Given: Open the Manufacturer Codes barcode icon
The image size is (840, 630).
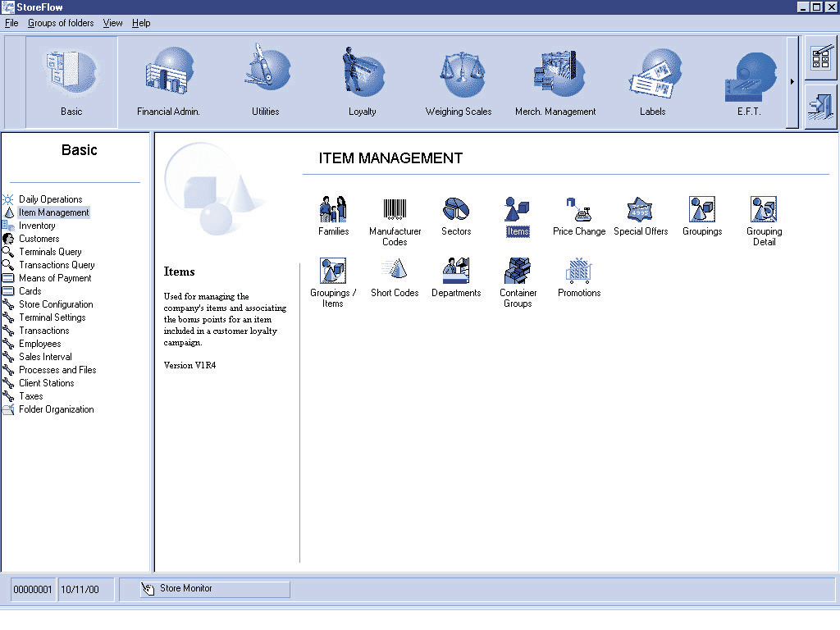Looking at the screenshot, I should [x=395, y=210].
